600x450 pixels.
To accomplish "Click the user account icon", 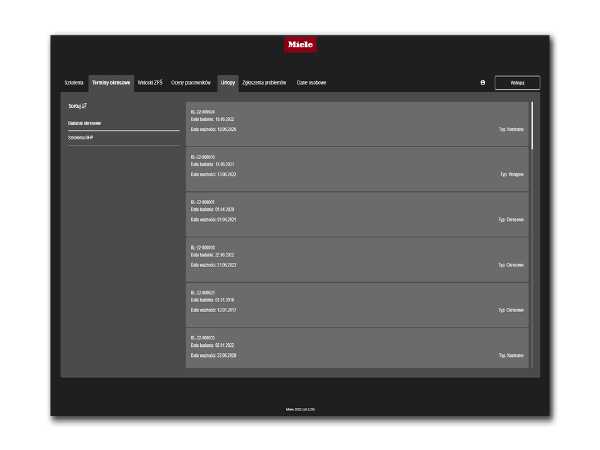I will click(x=483, y=83).
